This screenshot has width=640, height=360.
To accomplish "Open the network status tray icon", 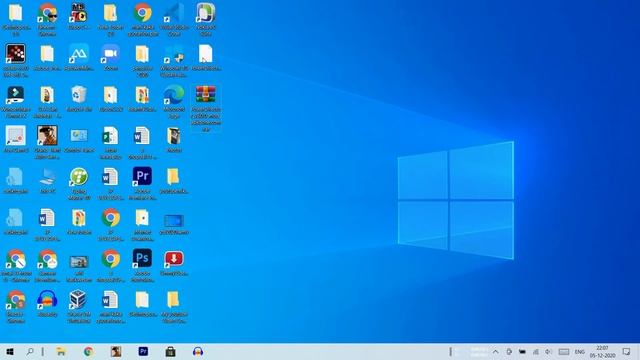I will click(536, 351).
